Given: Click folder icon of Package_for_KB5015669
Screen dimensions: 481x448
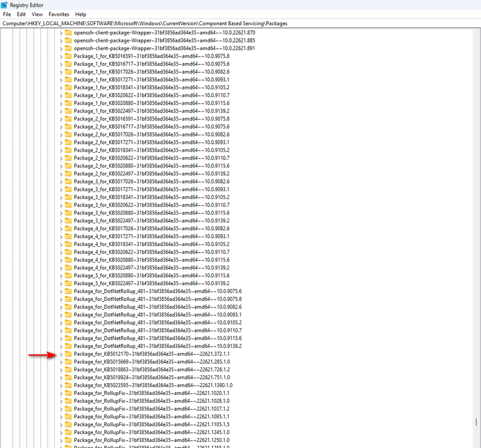Looking at the screenshot, I should pyautogui.click(x=68, y=362).
